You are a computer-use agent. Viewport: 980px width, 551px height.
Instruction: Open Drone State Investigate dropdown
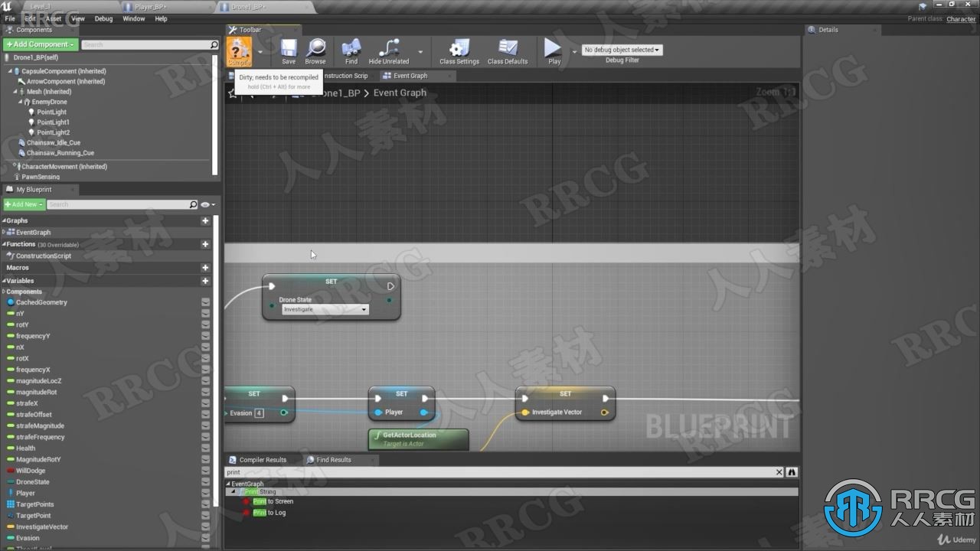325,309
